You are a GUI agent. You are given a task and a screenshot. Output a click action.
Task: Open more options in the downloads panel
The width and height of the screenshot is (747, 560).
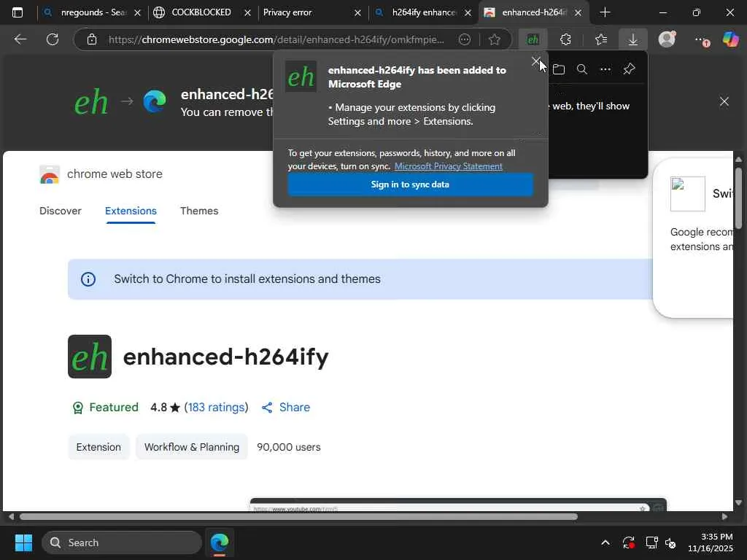pos(605,69)
